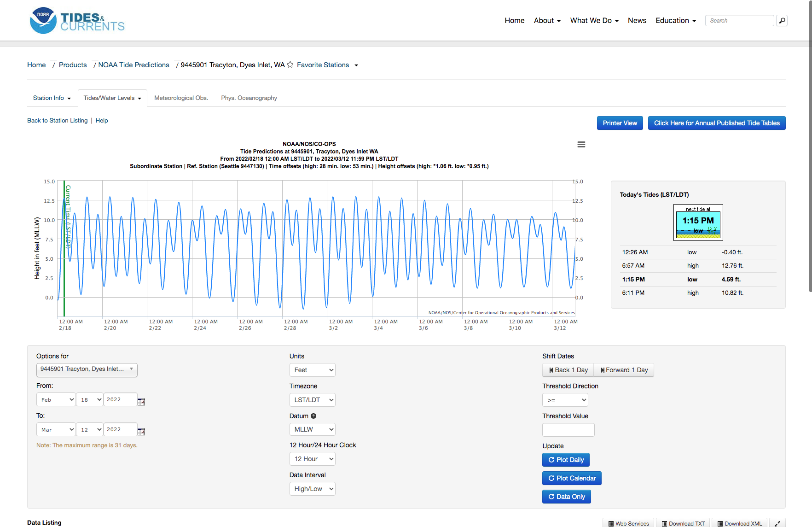Click the Threshold Value input field
Viewport: 812px width, 527px height.
tap(568, 430)
